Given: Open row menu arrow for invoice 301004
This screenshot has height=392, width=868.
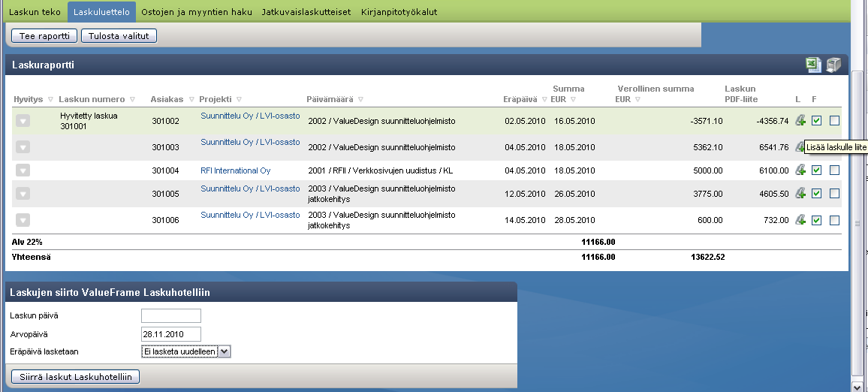Looking at the screenshot, I should click(23, 170).
